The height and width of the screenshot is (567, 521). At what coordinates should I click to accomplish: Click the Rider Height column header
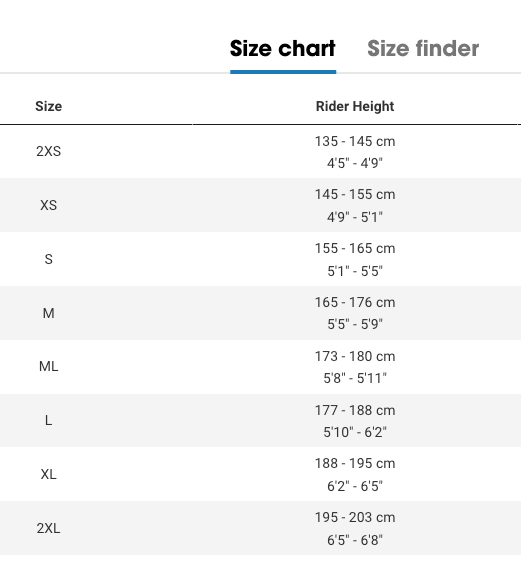355,106
